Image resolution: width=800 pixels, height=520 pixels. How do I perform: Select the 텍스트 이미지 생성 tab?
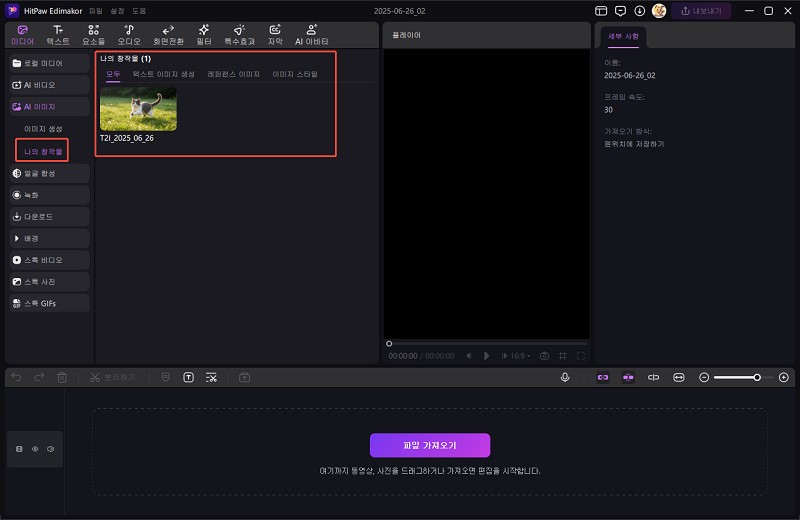163,75
